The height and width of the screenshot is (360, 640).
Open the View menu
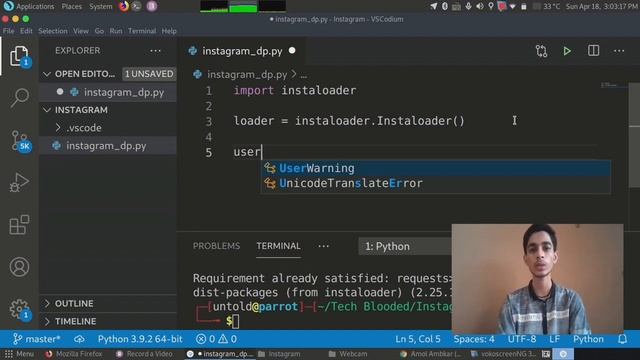click(81, 31)
